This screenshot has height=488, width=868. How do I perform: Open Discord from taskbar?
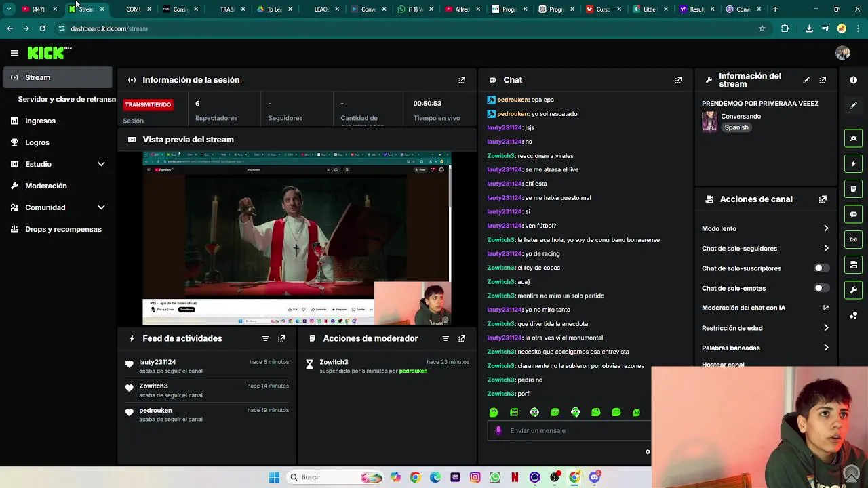pyautogui.click(x=594, y=477)
